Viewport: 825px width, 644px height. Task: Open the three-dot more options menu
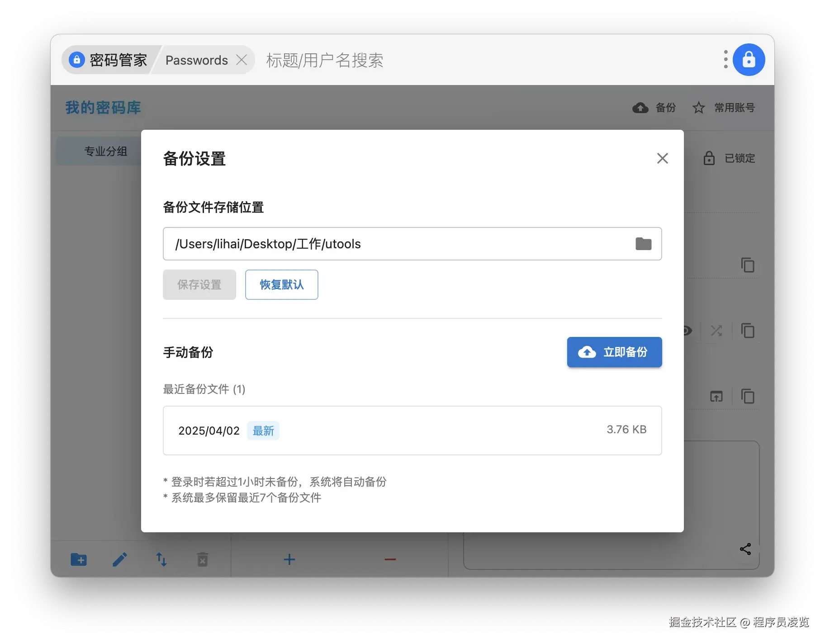[x=725, y=60]
